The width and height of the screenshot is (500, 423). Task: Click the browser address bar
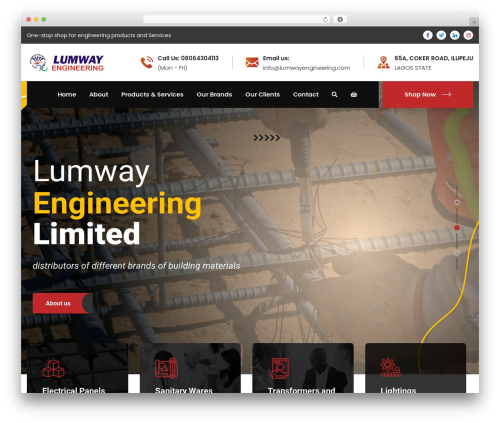pos(237,19)
